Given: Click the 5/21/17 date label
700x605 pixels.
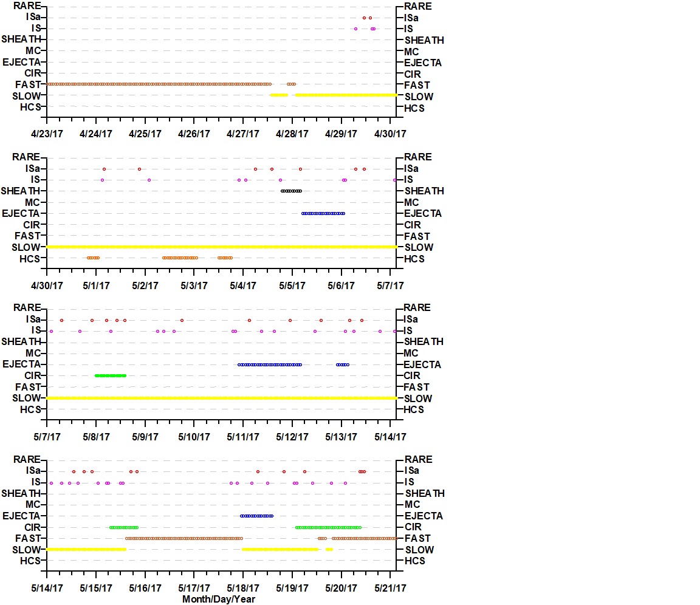Looking at the screenshot, I should pyautogui.click(x=390, y=588).
